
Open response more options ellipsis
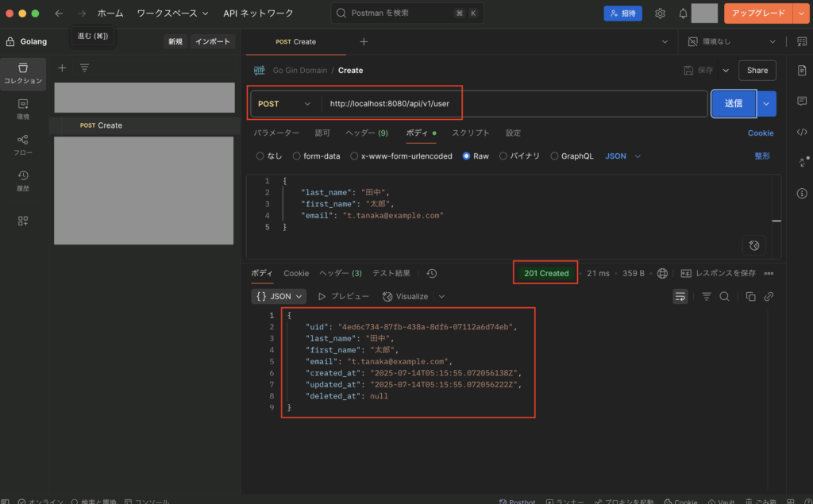click(x=769, y=273)
